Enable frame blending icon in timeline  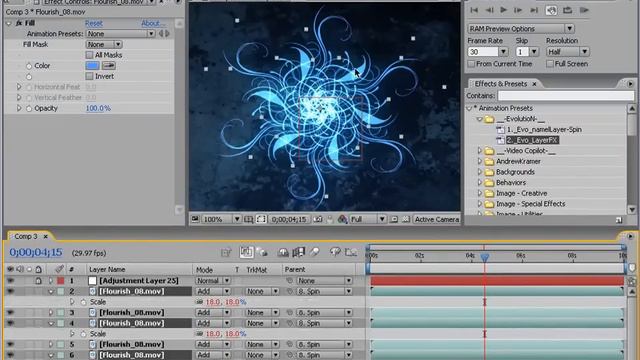[298, 253]
